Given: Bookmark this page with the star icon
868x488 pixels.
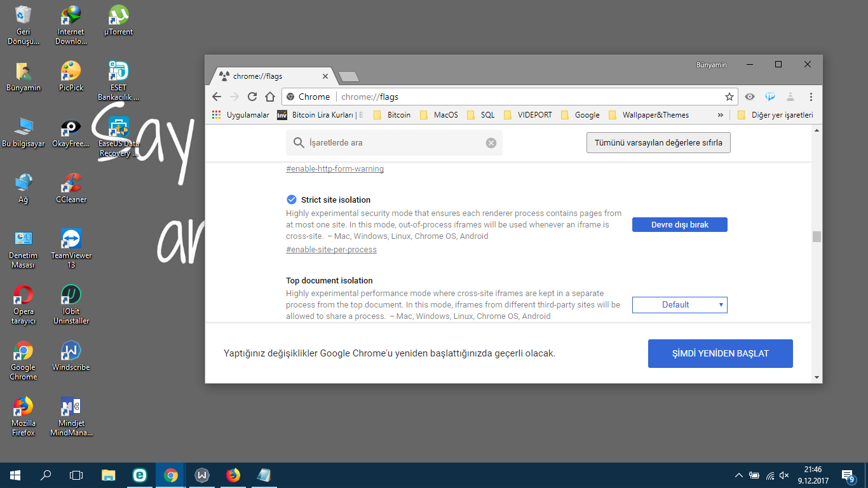Looking at the screenshot, I should (x=729, y=97).
